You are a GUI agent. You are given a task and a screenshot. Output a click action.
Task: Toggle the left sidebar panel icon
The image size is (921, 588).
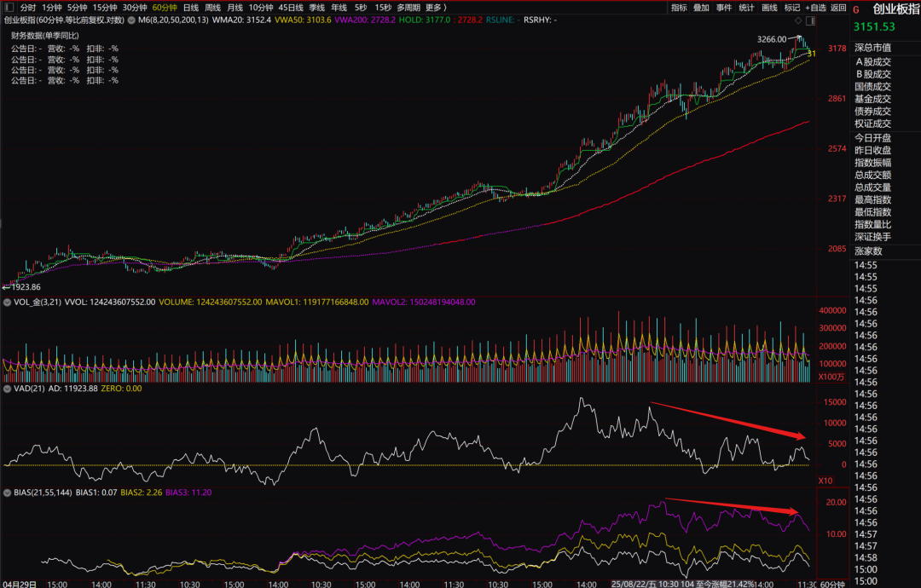coord(9,8)
